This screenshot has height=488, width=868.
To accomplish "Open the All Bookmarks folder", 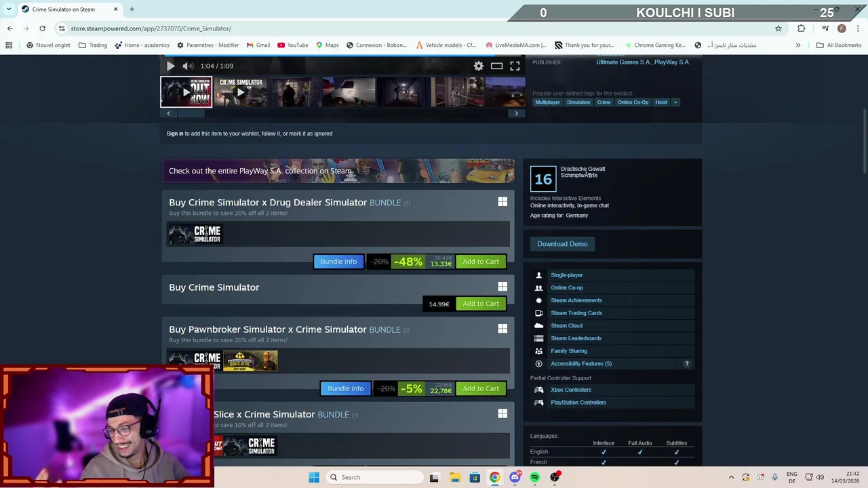I will click(x=839, y=45).
